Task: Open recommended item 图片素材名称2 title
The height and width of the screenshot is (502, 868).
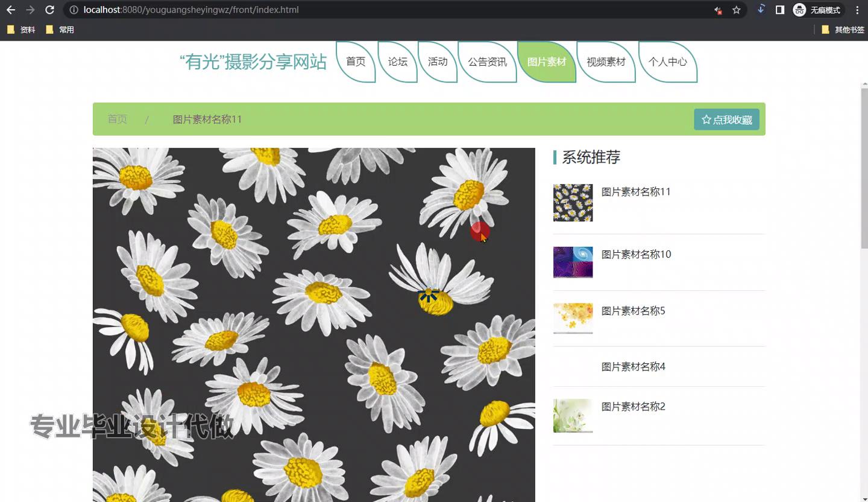Action: tap(634, 407)
